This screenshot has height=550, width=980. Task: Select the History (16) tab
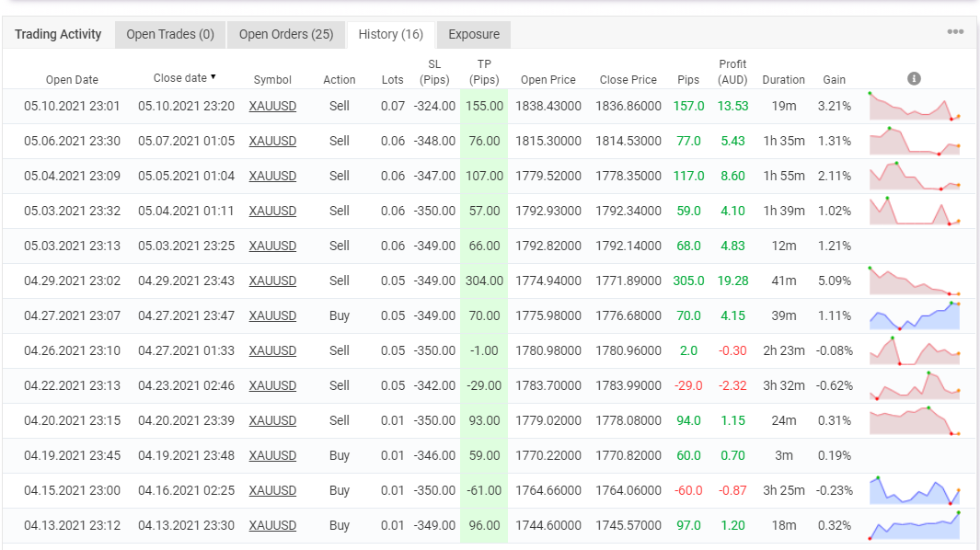(x=391, y=34)
